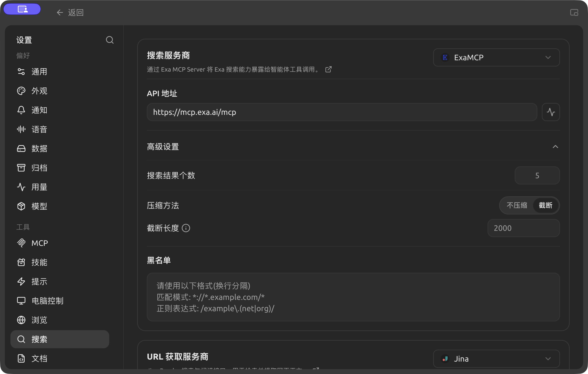Select the 搜索 sidebar item

pos(60,339)
